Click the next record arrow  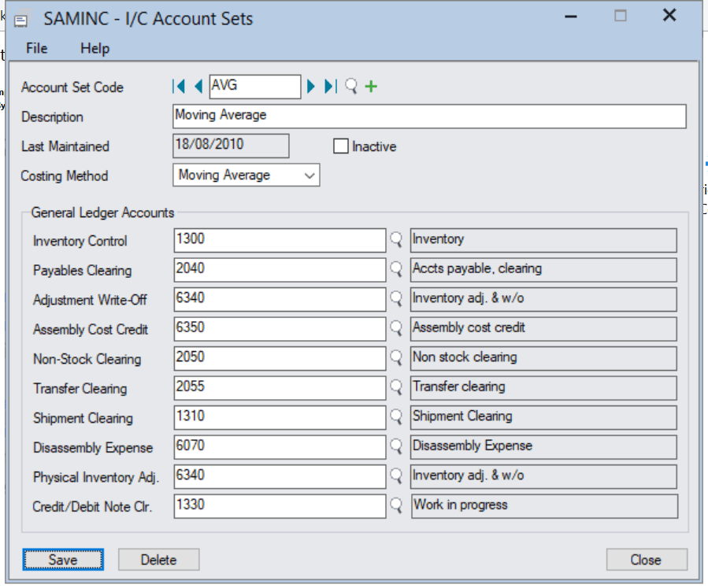310,87
